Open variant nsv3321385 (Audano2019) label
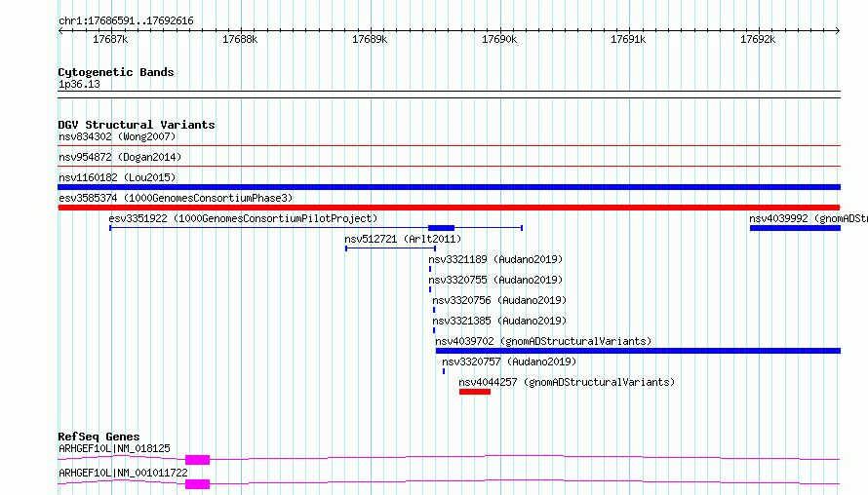This screenshot has height=495, width=868. pyautogui.click(x=499, y=321)
